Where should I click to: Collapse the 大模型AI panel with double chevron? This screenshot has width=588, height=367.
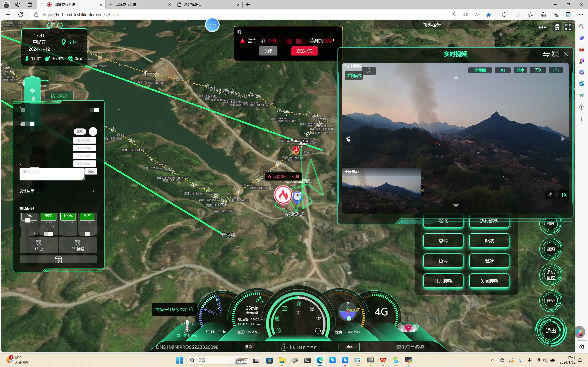pos(422,191)
